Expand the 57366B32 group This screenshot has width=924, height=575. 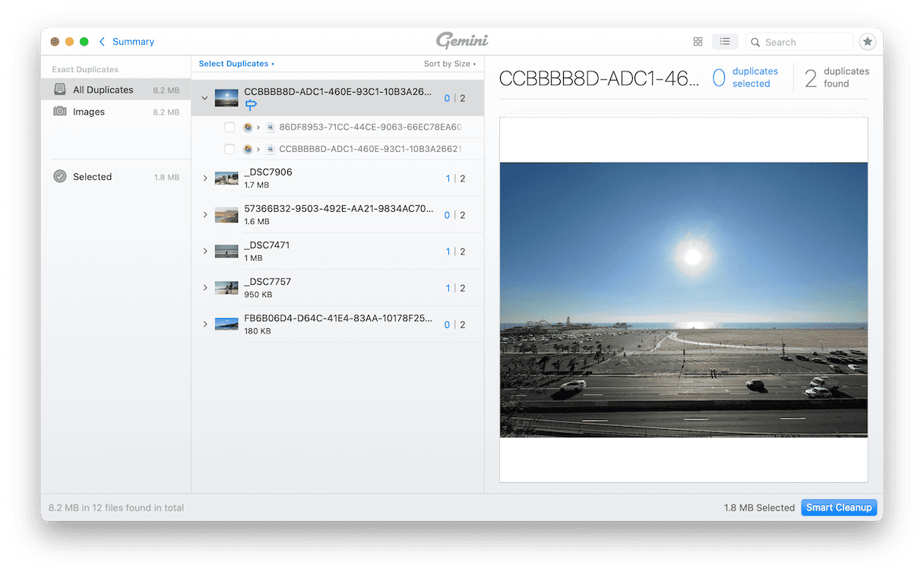point(205,215)
